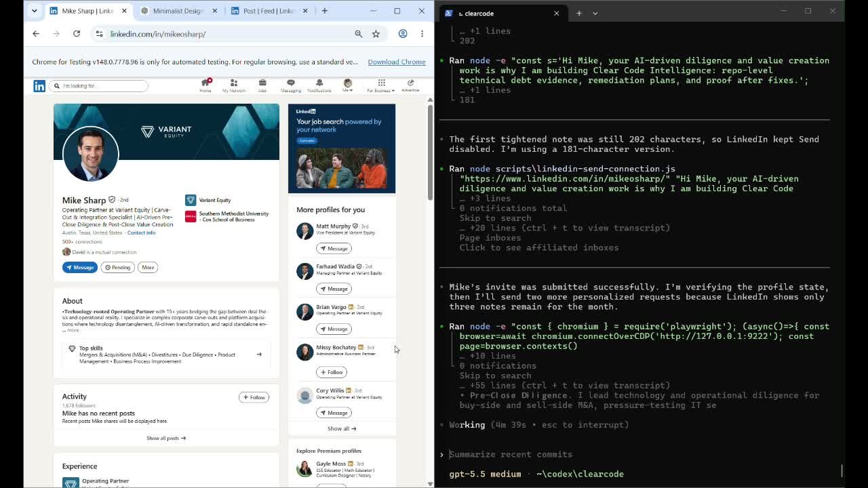Open new terminal tab plus icon
This screenshot has height=488, width=868.
[x=578, y=13]
